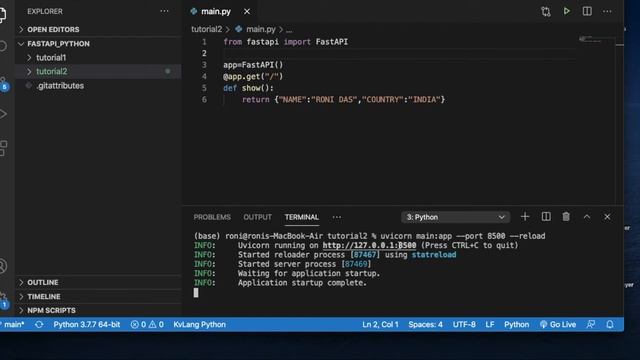Open Explorer more actions ellipsis
The height and width of the screenshot is (360, 640).
(164, 11)
